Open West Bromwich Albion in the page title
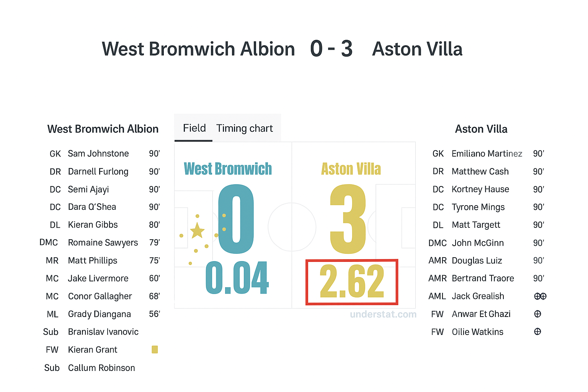The height and width of the screenshot is (392, 588). (x=198, y=49)
